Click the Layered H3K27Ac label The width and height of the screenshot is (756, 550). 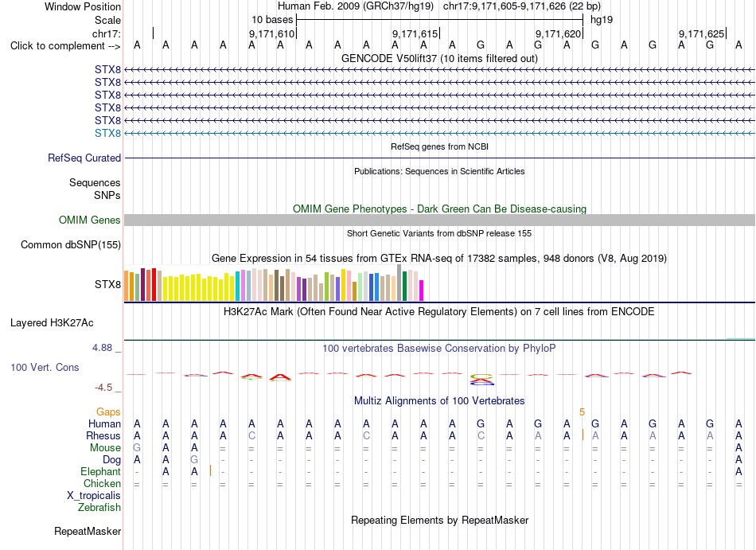pos(52,323)
